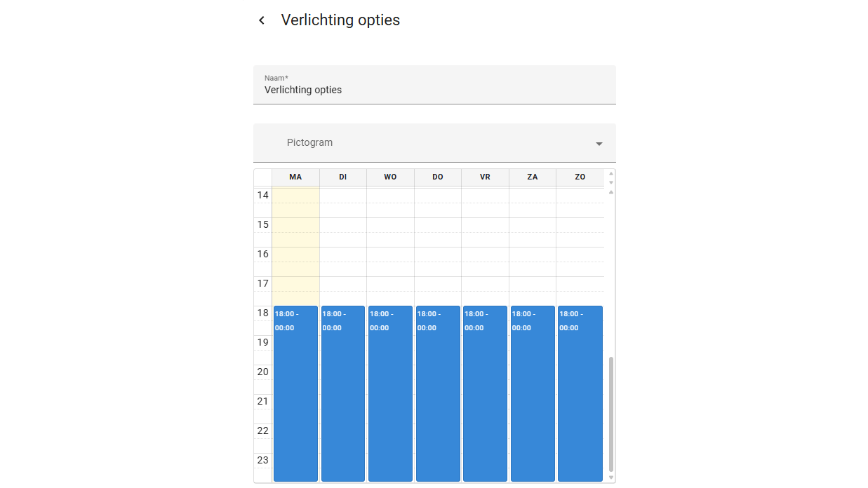Click the scroll down arrow at schedule bottom
868x488 pixels.
click(611, 477)
